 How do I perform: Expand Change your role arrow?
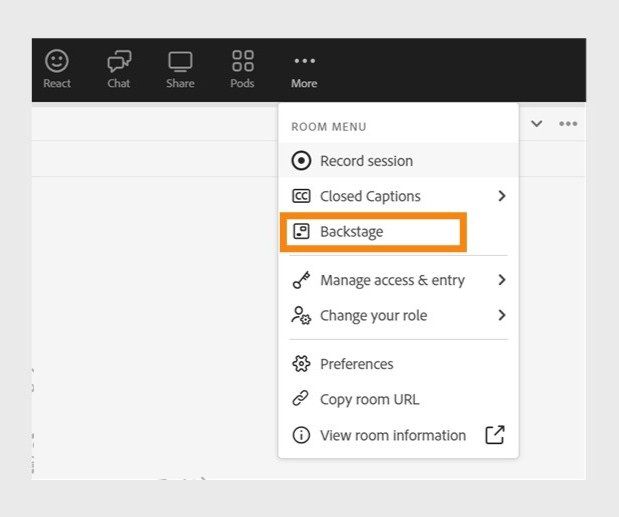(x=502, y=315)
